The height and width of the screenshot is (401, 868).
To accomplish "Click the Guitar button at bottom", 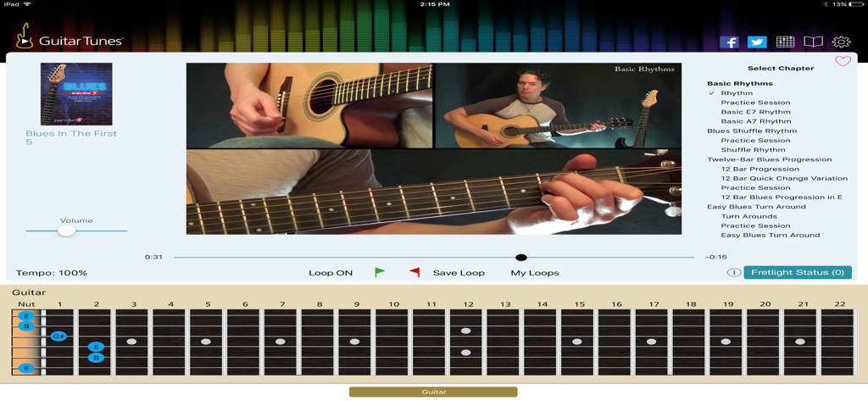I will tap(433, 393).
